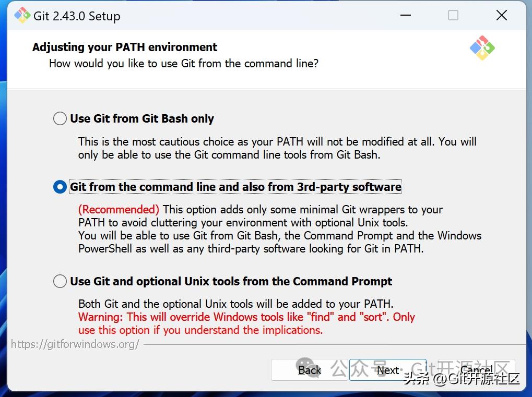This screenshot has width=532, height=397.
Task: Go back to the previous setup page
Action: [x=309, y=370]
